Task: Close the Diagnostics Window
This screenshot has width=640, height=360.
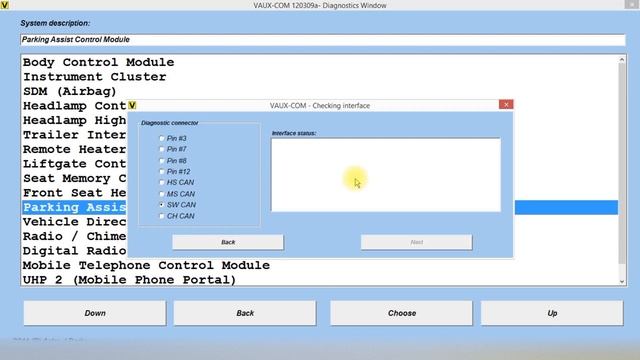Action: [632, 4]
